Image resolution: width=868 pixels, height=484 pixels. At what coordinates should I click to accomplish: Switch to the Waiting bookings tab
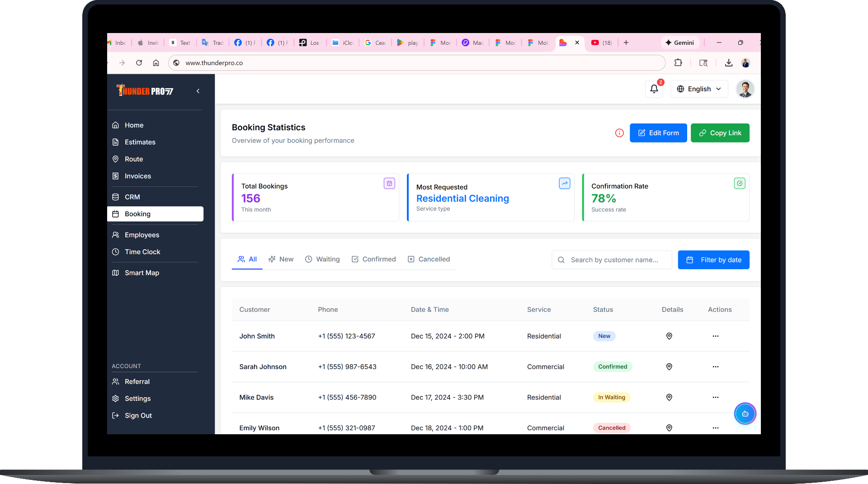(322, 259)
